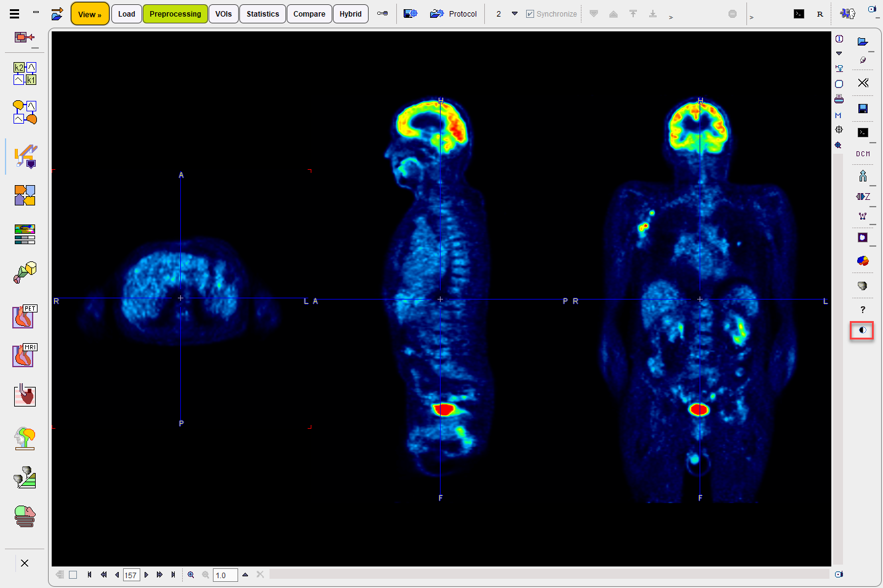This screenshot has width=883, height=588.
Task: Select the Preprocessing tab
Action: (x=175, y=14)
